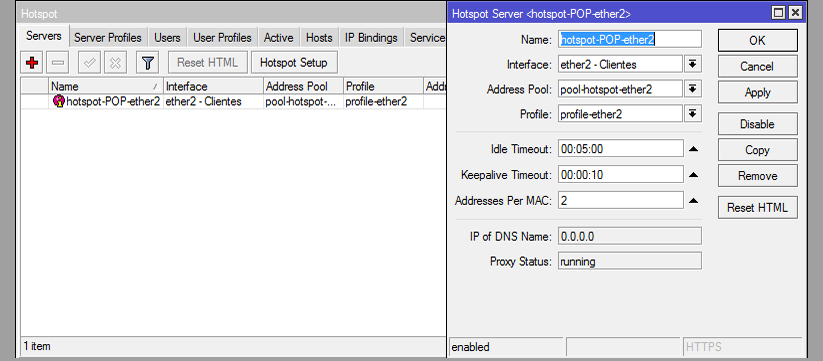Image resolution: width=823 pixels, height=361 pixels.
Task: Click the Keepalive Timeout value 00:00:10
Action: 620,175
